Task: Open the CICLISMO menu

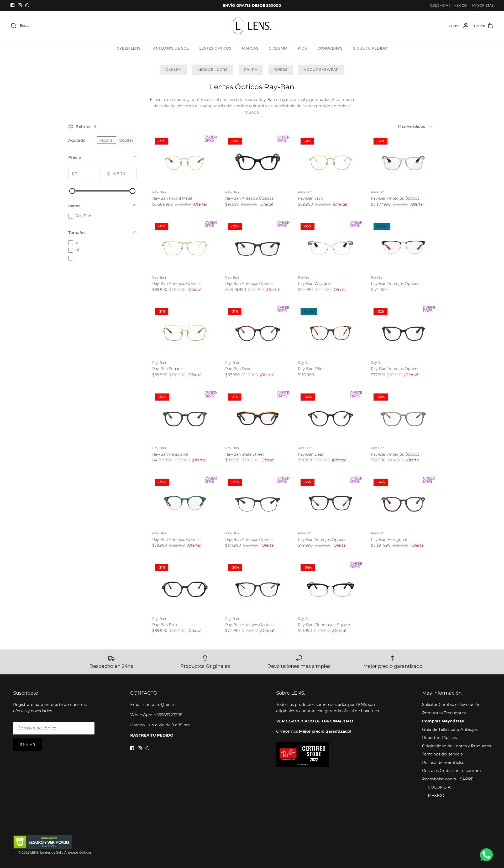Action: [x=278, y=48]
